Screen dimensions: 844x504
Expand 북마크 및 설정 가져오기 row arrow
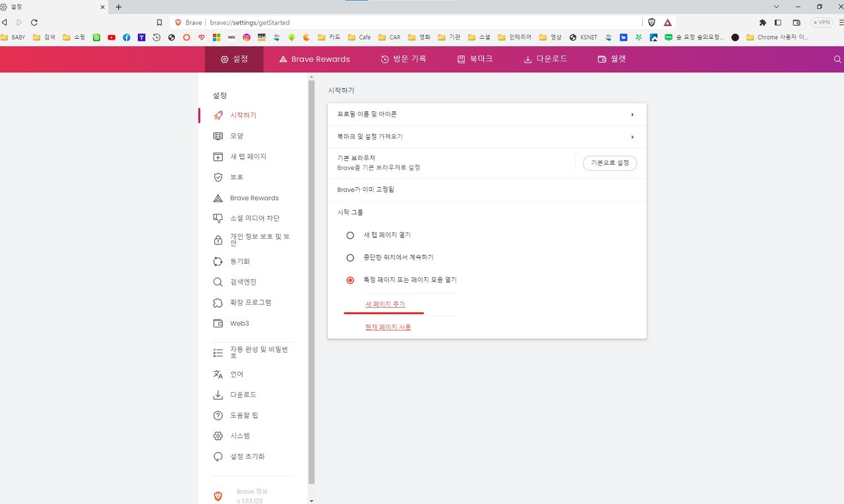pyautogui.click(x=632, y=137)
